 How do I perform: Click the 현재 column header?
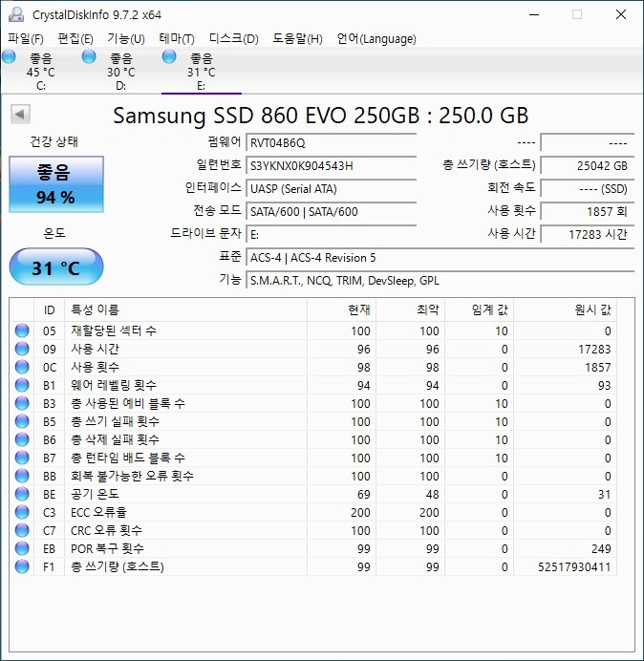click(x=342, y=310)
